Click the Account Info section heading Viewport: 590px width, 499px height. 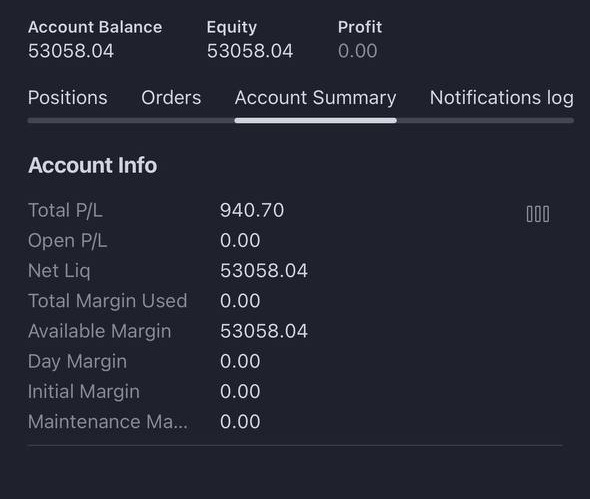tap(93, 165)
